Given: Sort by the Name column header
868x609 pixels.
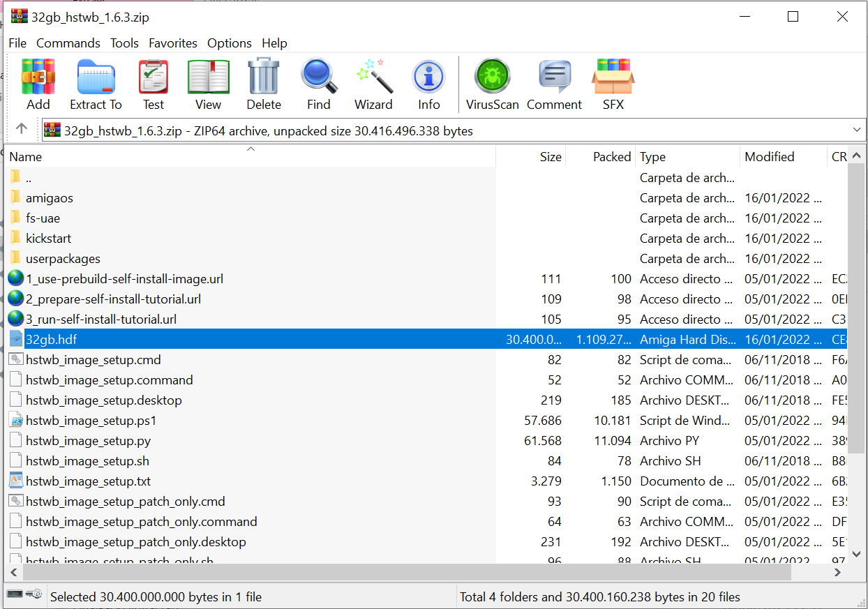Looking at the screenshot, I should click(250, 157).
